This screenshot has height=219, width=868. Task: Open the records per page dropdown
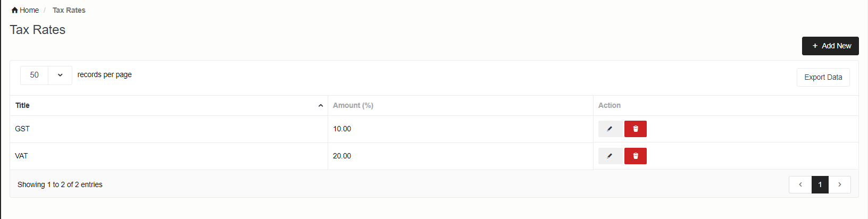pos(60,75)
